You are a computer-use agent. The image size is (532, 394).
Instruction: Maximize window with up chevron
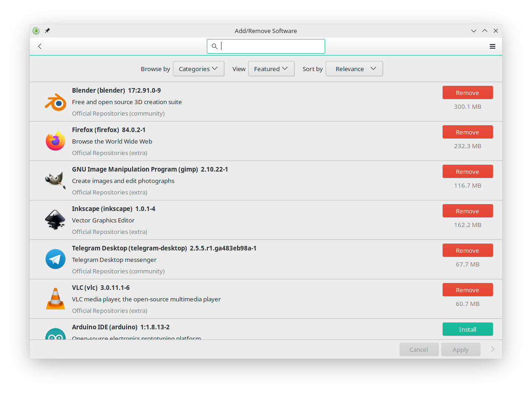485,31
